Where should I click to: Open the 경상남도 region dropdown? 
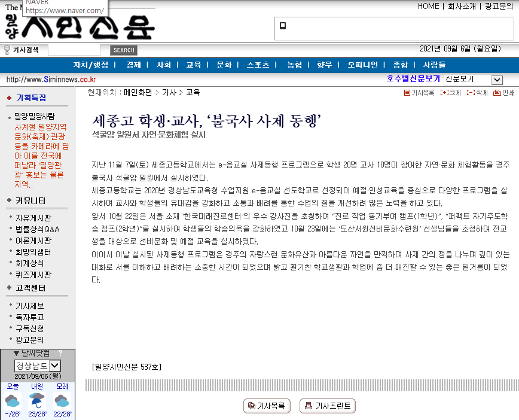click(x=54, y=365)
